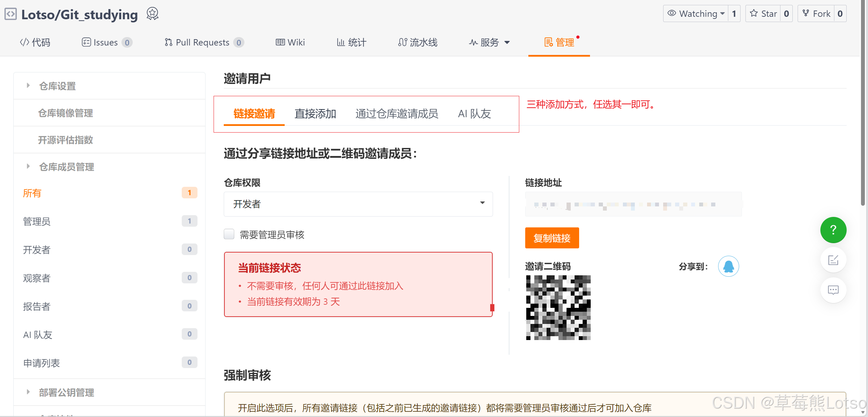868x417 pixels.
Task: Expand the 仓库设置 sidebar section
Action: point(57,86)
